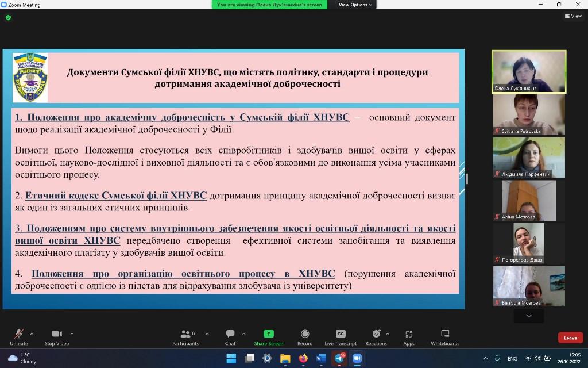Image resolution: width=588 pixels, height=368 pixels.
Task: Show more participants with down chevron
Action: (529, 316)
